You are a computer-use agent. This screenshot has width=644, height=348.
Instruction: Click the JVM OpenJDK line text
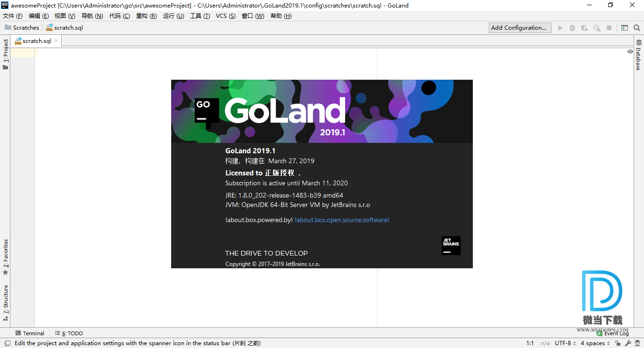tap(297, 205)
